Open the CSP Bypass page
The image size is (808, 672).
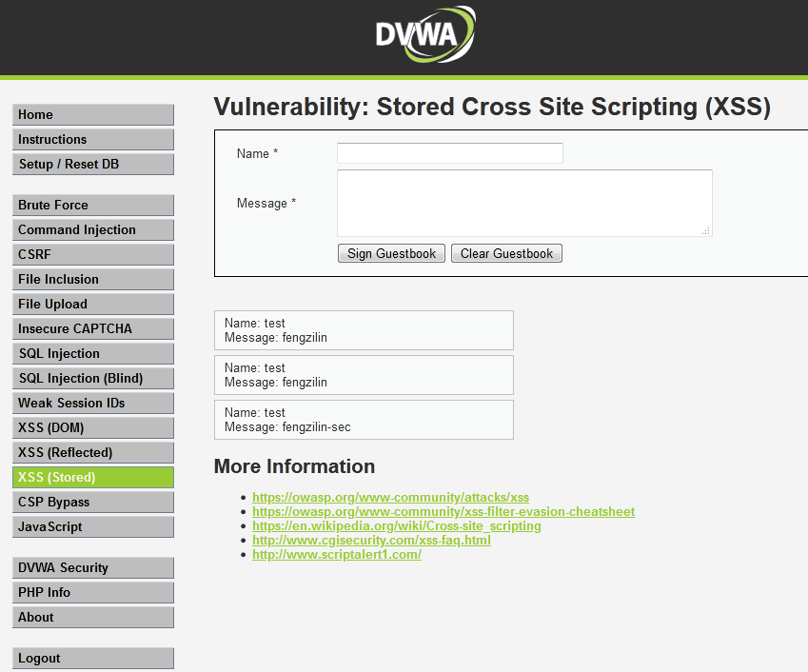point(93,502)
